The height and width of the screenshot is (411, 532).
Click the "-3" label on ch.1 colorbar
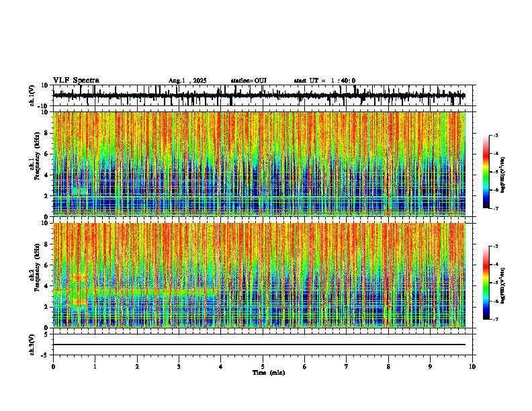(496, 135)
